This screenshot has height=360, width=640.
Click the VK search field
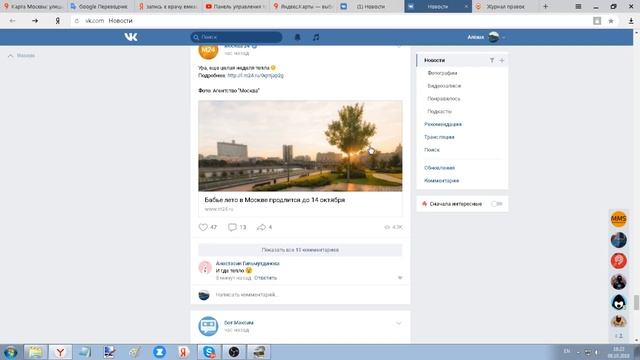[x=236, y=37]
